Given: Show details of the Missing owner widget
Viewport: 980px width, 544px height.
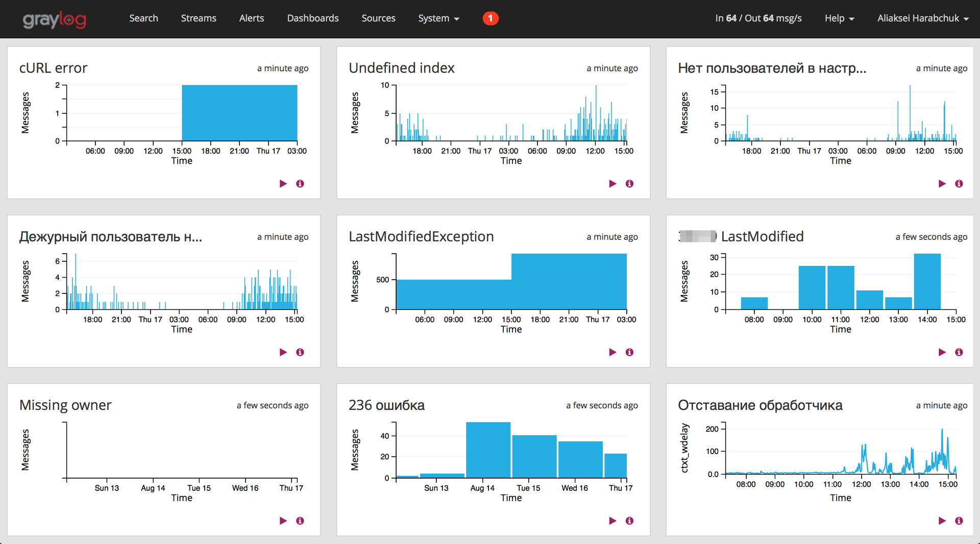Looking at the screenshot, I should point(300,521).
